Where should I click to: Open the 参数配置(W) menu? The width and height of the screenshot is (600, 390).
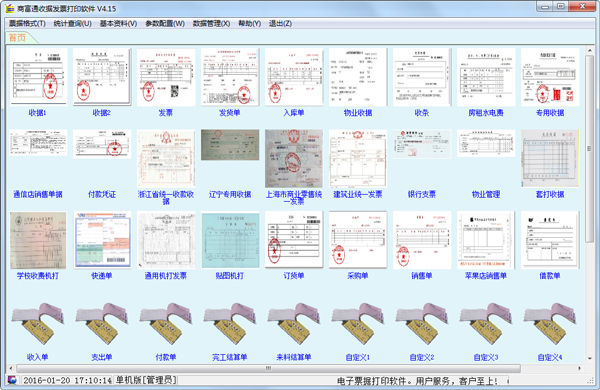165,23
